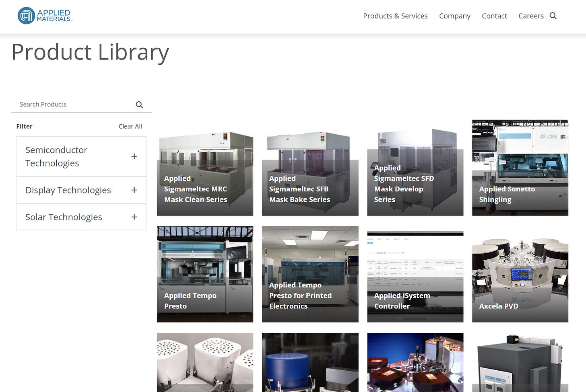586x392 pixels.
Task: Open Applied Sigmameltec MRC Mask Clean Series
Action: (x=205, y=168)
